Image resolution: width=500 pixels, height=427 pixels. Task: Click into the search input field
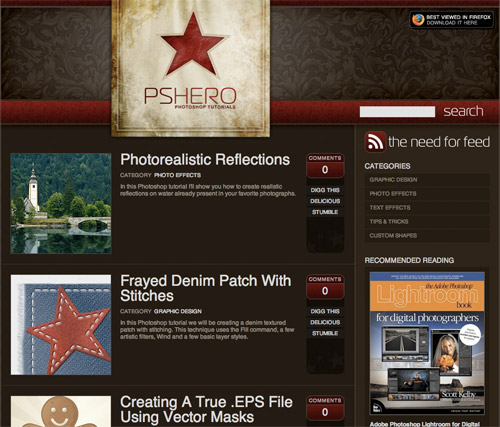point(397,112)
